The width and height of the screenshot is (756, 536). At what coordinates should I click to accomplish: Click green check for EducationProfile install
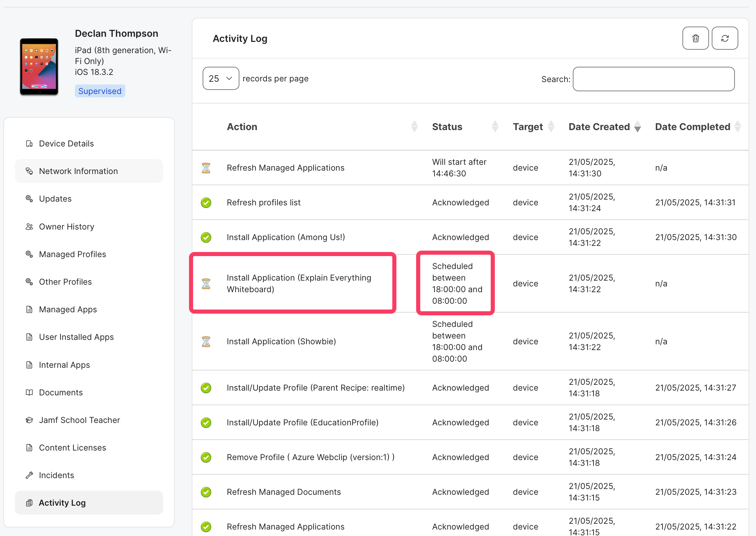point(206,423)
